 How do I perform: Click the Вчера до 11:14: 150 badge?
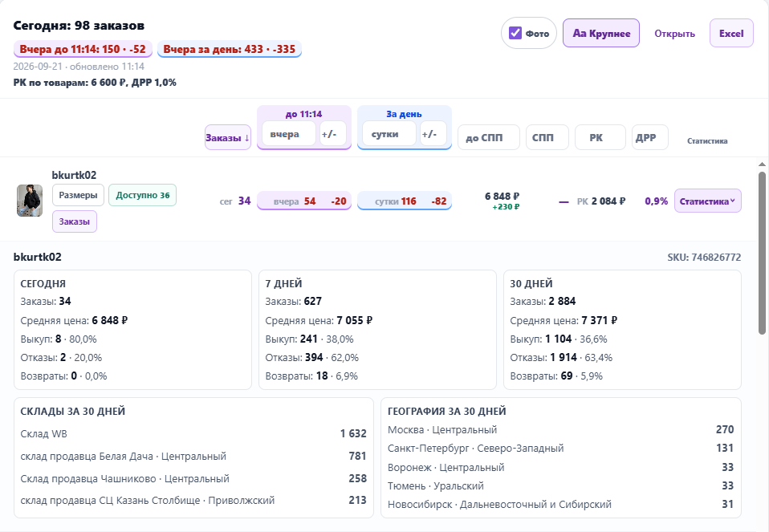coord(83,49)
